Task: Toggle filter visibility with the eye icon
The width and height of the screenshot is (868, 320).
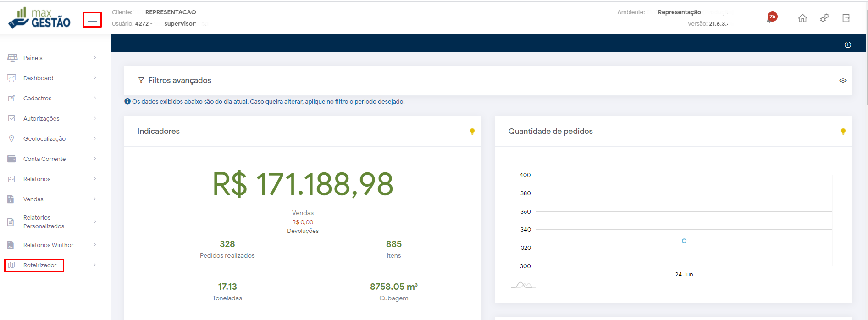Action: [x=843, y=81]
